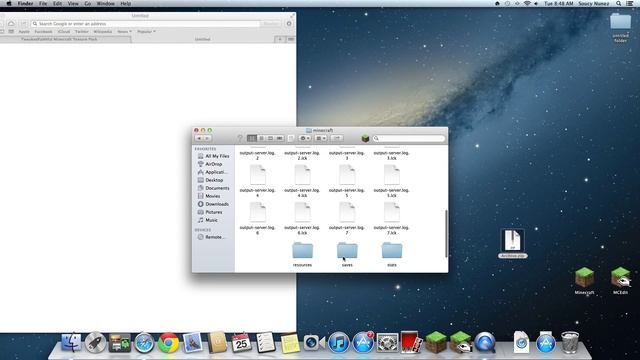Select file output-server.log.6
Viewport: 640px width, 360px height.
point(258,218)
